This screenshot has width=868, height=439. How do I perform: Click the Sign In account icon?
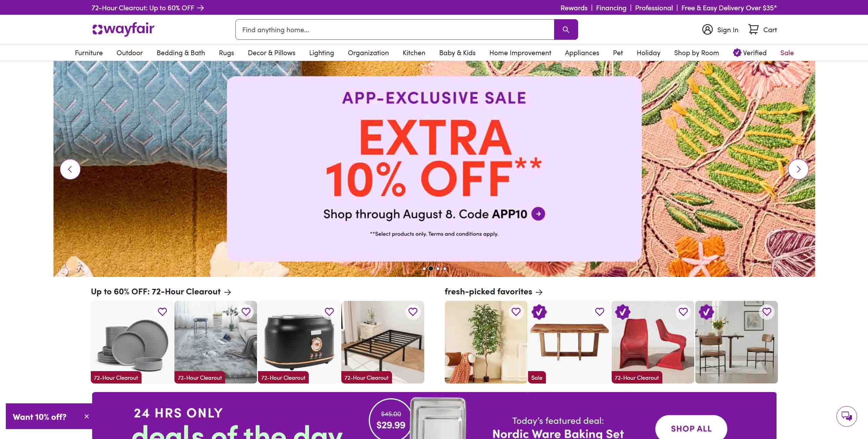coord(707,29)
